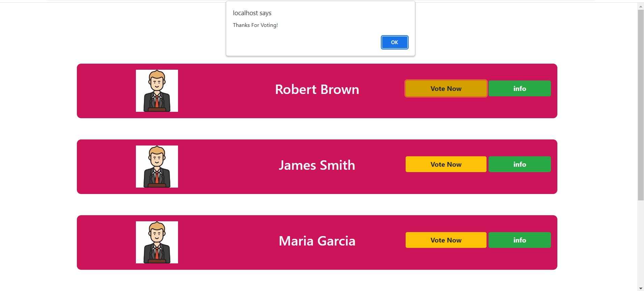View info about Maria Garcia

[520, 240]
